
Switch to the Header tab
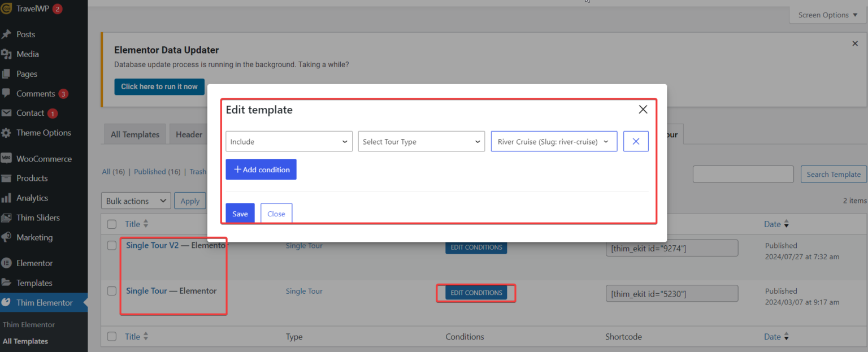(189, 134)
